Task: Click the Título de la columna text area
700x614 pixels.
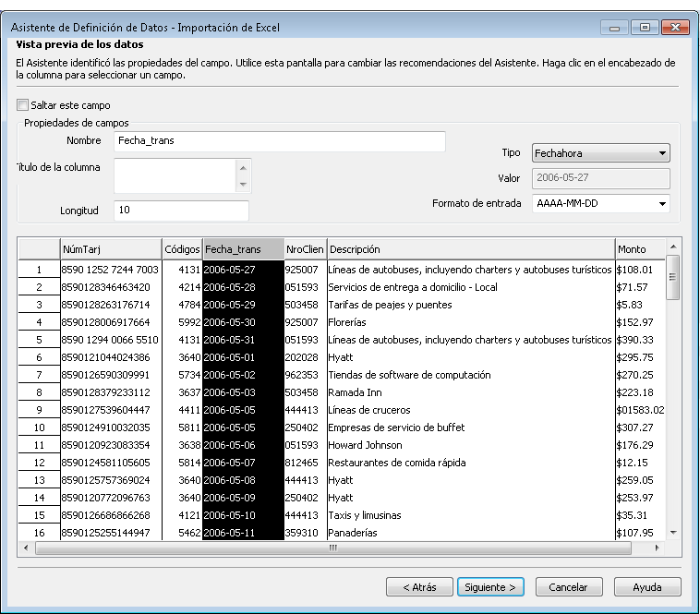Action: pyautogui.click(x=175, y=175)
